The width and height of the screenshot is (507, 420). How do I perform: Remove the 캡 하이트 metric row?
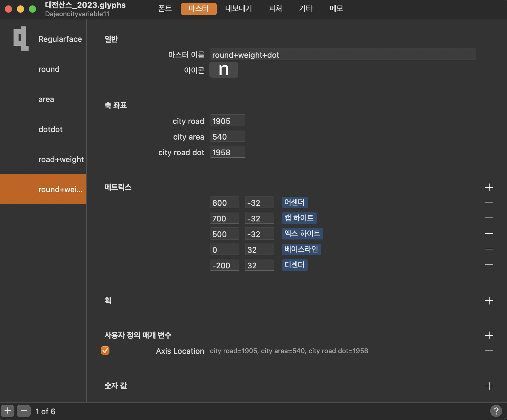(489, 218)
